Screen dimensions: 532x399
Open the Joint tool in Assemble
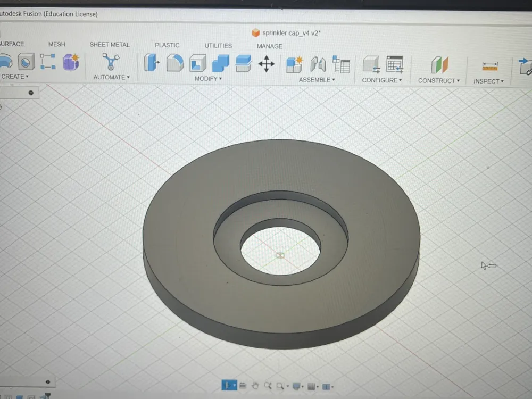(x=318, y=64)
